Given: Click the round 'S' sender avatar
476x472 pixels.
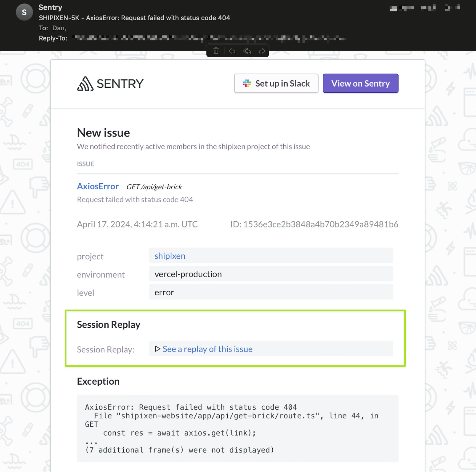Looking at the screenshot, I should pos(24,12).
